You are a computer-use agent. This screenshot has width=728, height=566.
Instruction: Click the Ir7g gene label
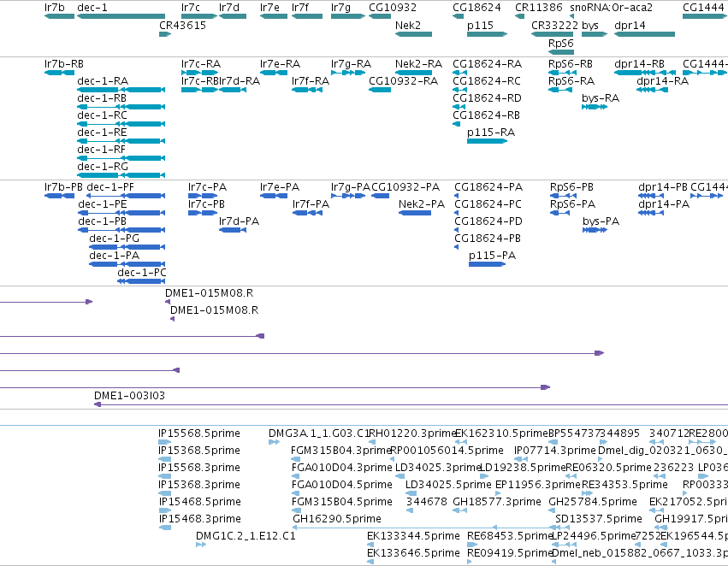click(340, 8)
